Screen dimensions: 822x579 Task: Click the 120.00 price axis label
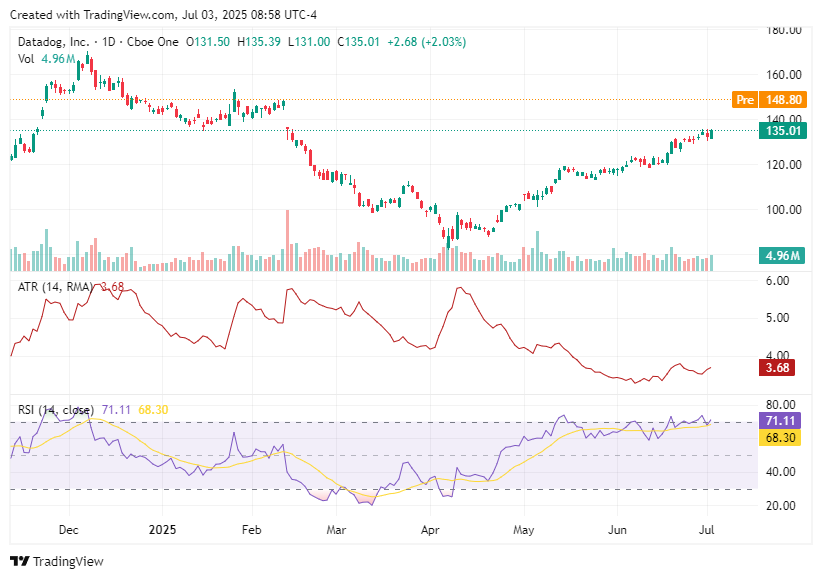(x=784, y=165)
